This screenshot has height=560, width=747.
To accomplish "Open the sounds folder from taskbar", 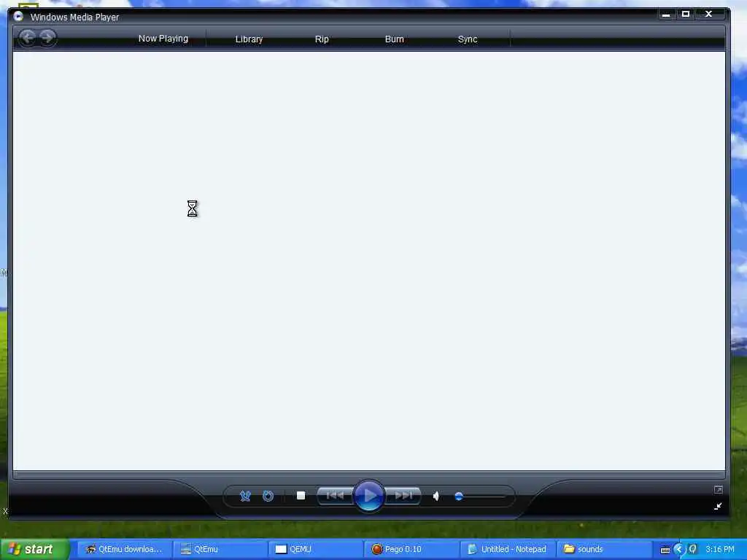I will [x=603, y=549].
